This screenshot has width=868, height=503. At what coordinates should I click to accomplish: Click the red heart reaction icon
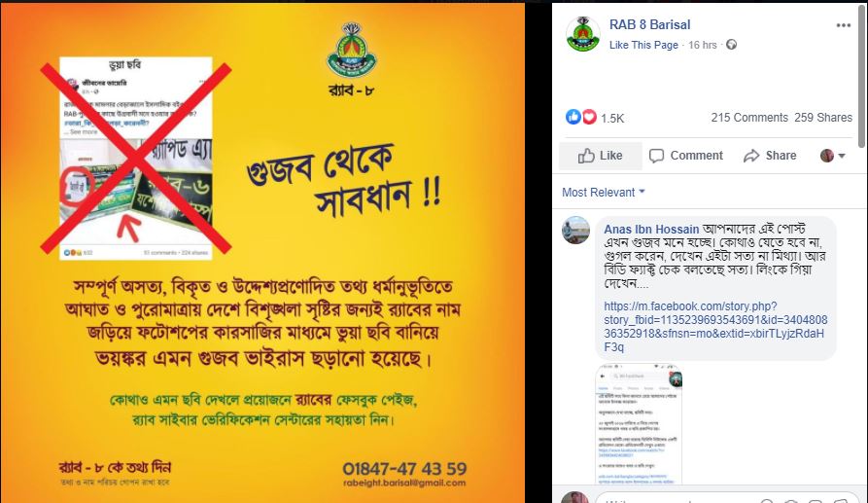pos(589,117)
